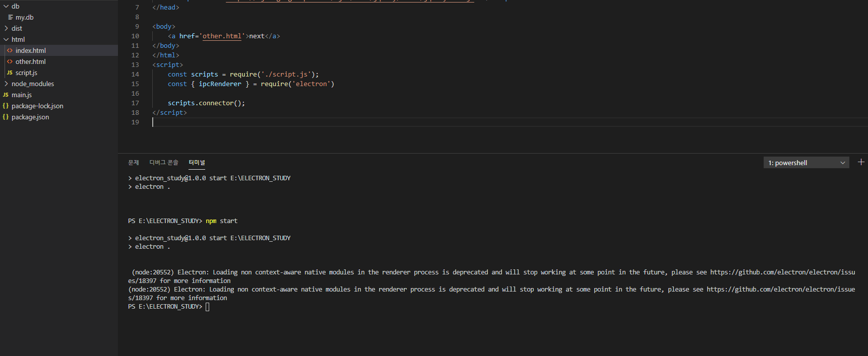Click 'electron' string on line 15

coord(311,84)
